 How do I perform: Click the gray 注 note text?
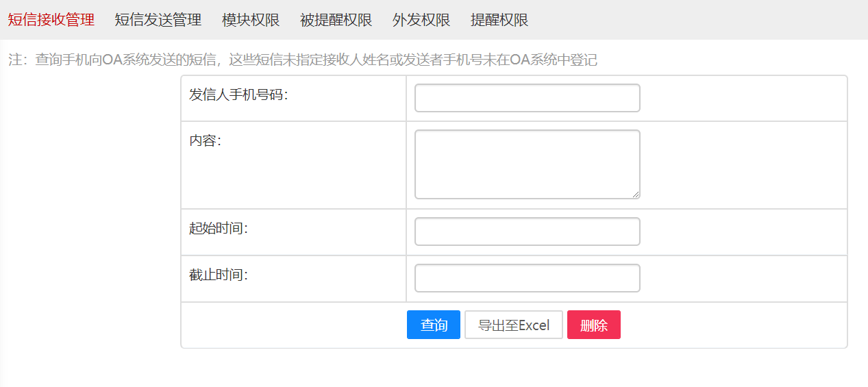tap(302, 60)
